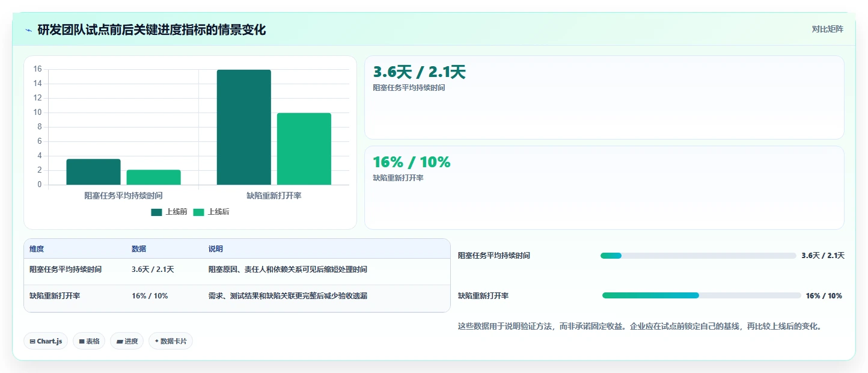Screen dimensions: 868x373
Task: Click the 缺陷重新打开率 progress bar
Action: (701, 295)
